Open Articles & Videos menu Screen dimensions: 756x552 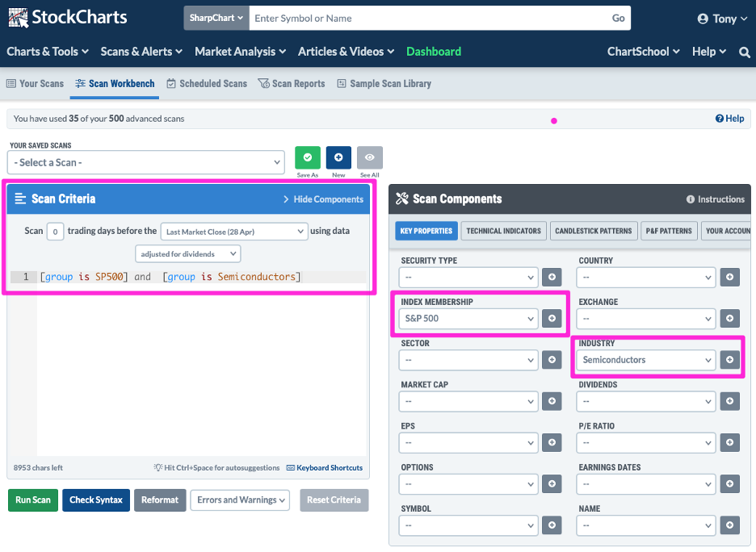point(346,52)
